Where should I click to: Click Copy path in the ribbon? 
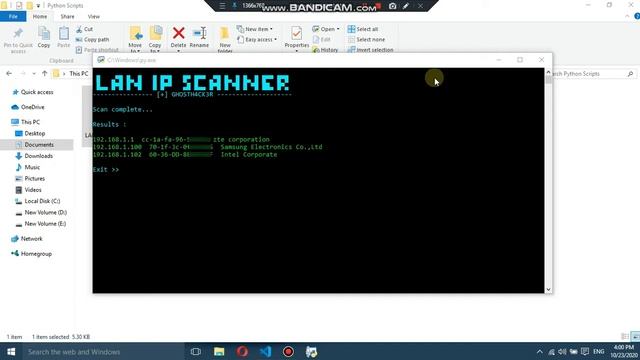(92, 40)
